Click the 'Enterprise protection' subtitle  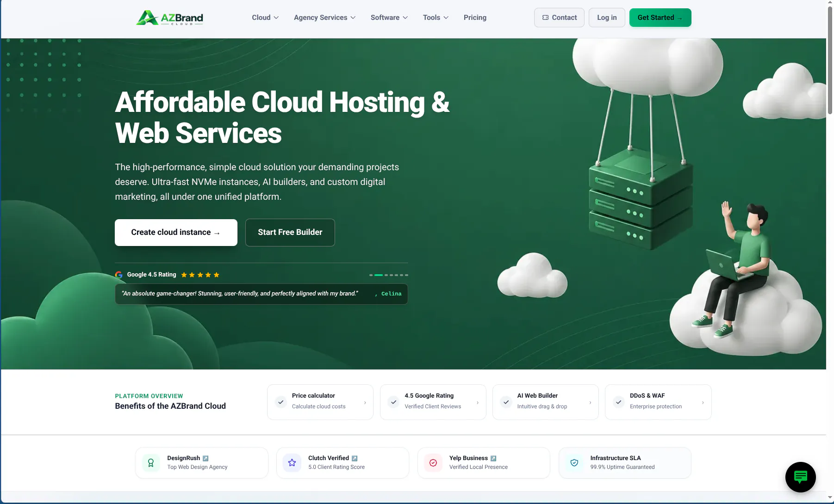pyautogui.click(x=656, y=407)
